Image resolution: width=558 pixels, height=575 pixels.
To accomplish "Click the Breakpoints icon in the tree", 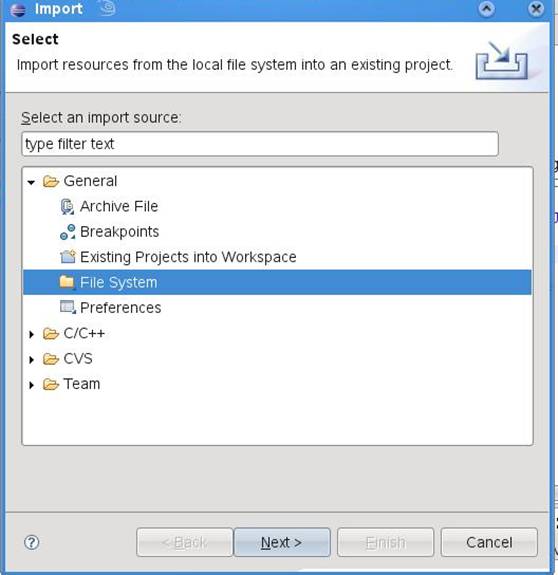I will click(x=67, y=232).
